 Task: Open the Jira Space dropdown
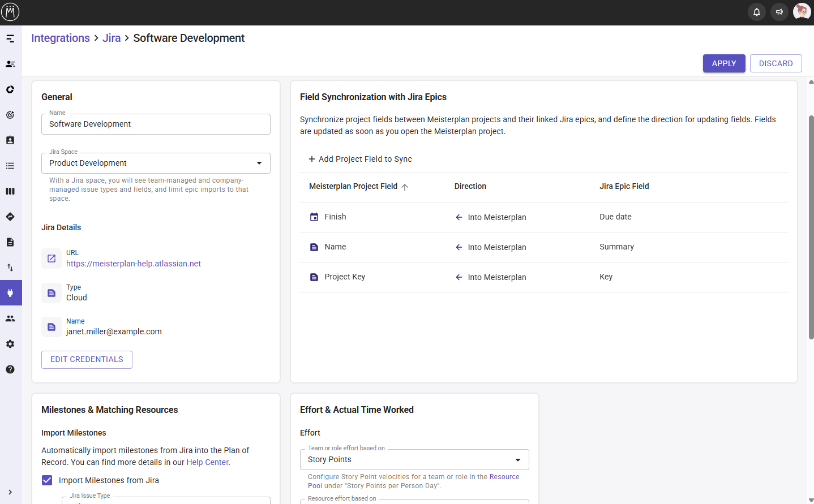(156, 163)
